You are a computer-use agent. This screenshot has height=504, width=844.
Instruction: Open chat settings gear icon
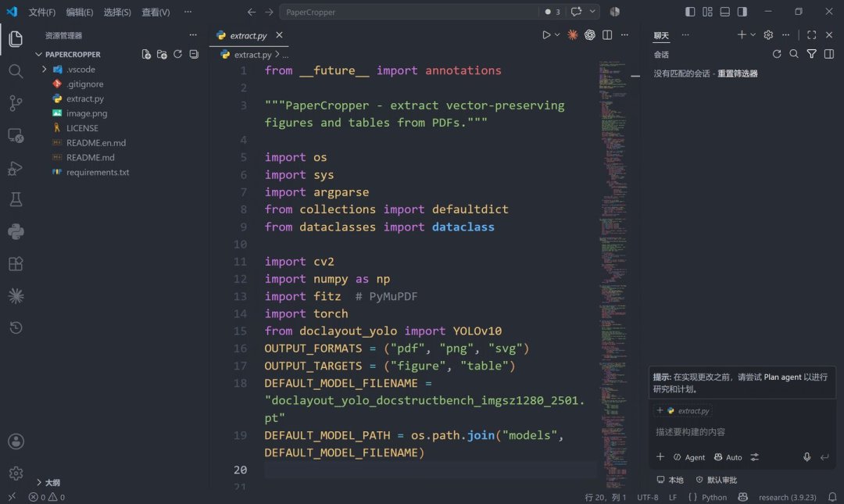tap(769, 35)
